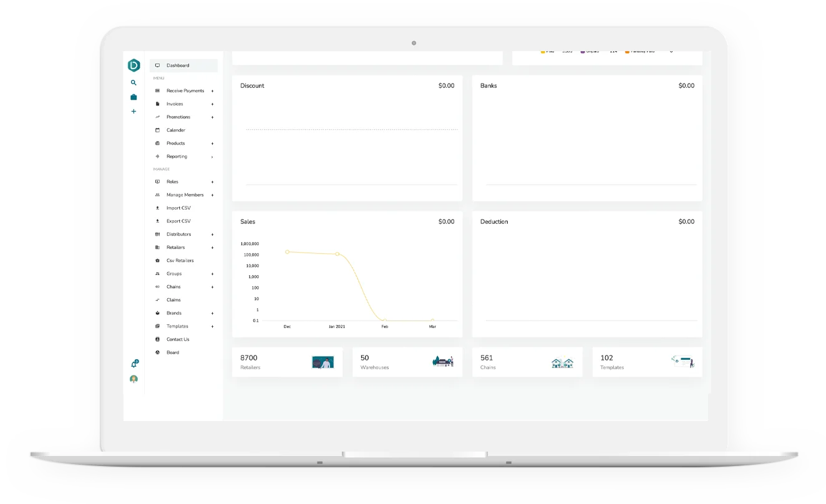Expand the Brands submenu plus

coord(212,313)
